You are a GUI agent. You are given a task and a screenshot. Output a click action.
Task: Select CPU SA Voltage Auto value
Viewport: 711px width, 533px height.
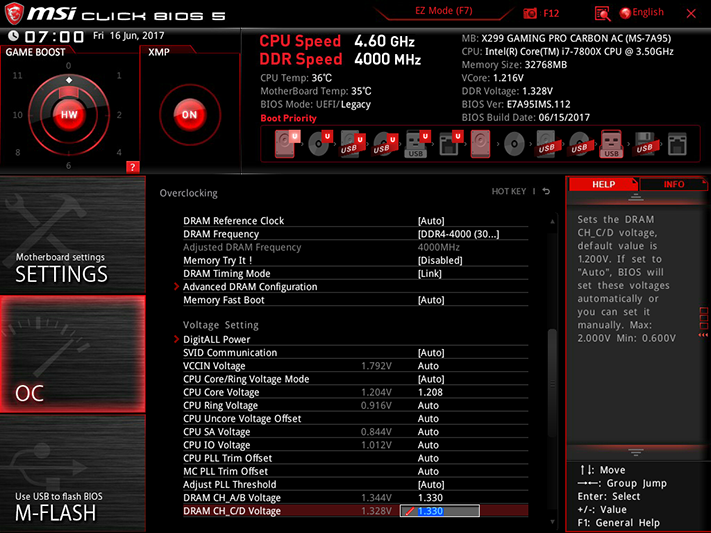click(428, 431)
